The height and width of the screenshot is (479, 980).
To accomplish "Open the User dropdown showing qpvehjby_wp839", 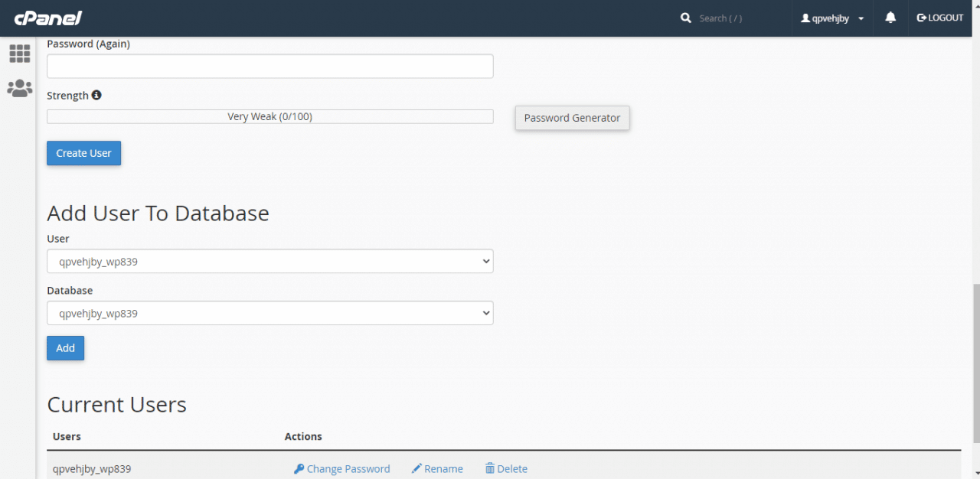I will click(269, 261).
